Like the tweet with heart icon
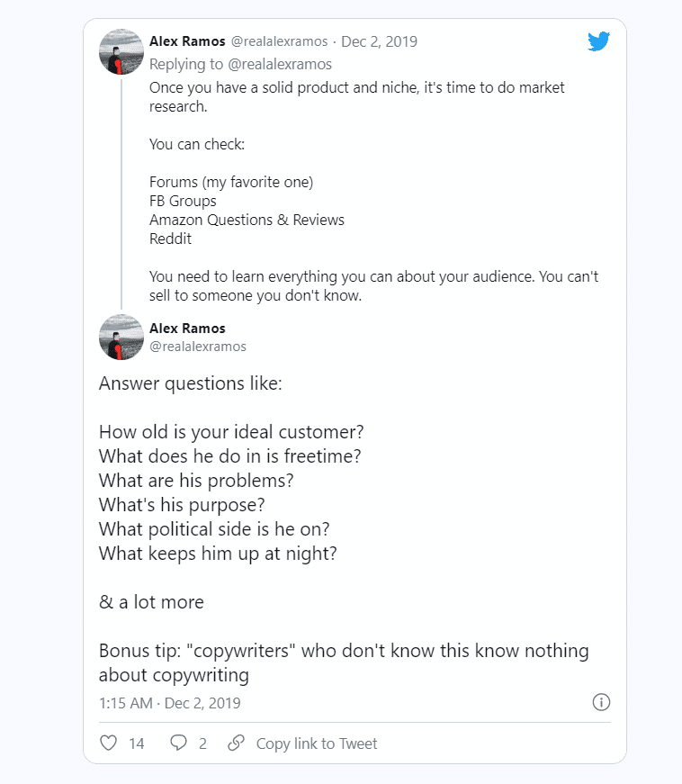 pyautogui.click(x=109, y=743)
